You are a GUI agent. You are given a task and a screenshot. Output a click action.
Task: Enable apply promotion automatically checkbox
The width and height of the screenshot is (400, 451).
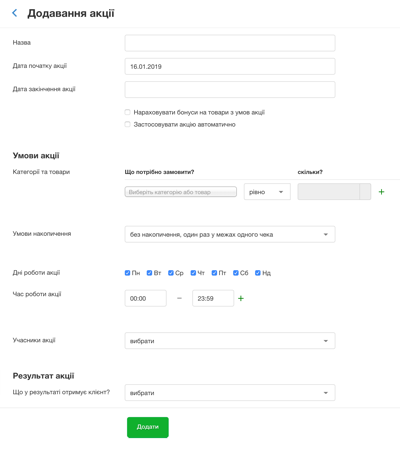(127, 124)
